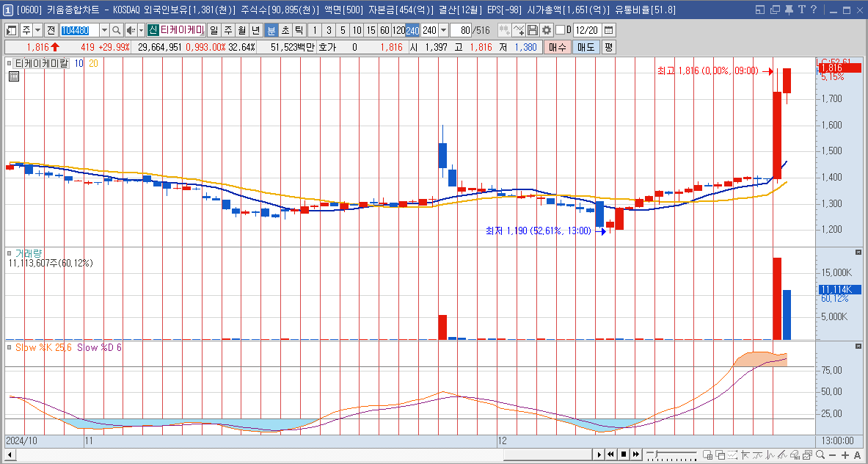This screenshot has height=464, width=868.
Task: Click the stop button in bottom controls
Action: 624,454
